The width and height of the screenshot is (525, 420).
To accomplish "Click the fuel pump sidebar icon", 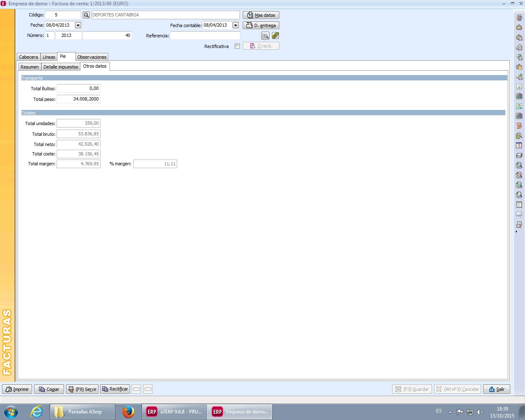I will tap(519, 126).
